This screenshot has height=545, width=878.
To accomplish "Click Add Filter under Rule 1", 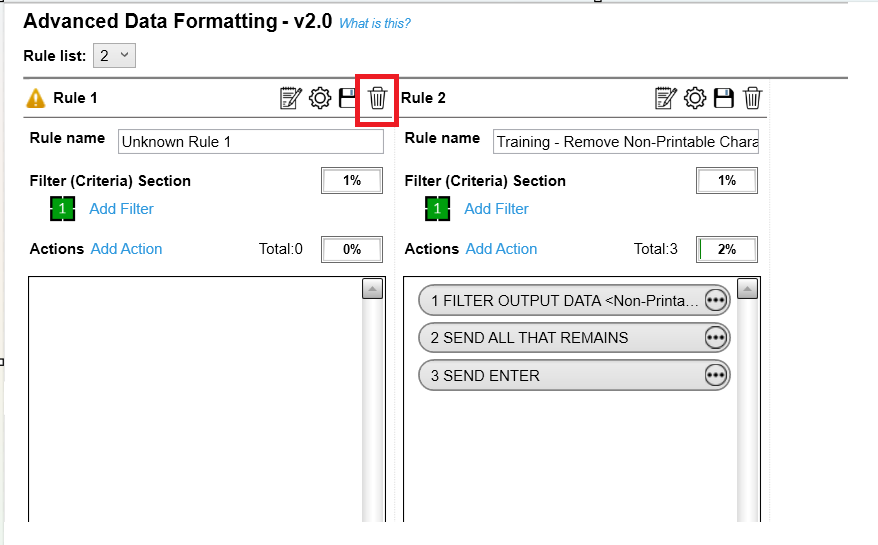I will [x=122, y=209].
